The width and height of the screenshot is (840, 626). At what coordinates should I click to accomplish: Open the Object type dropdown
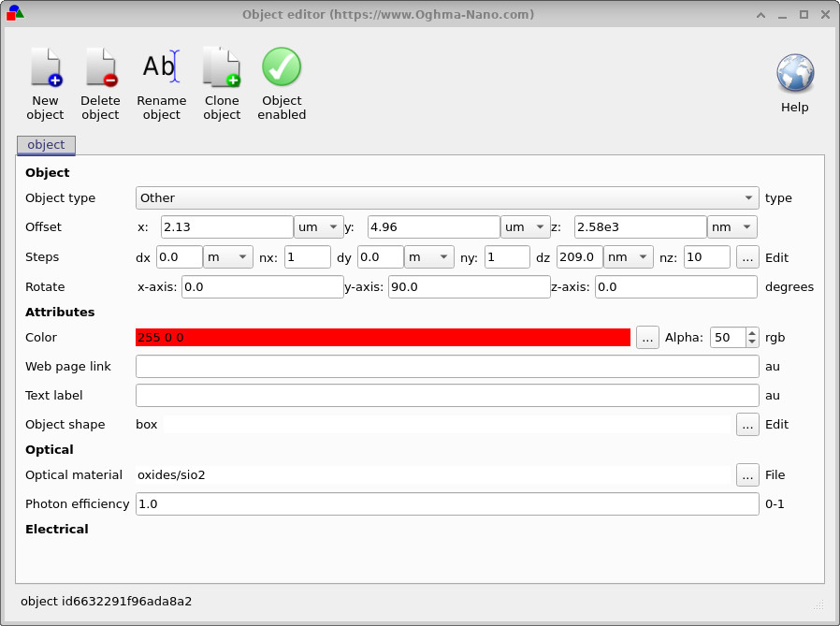point(447,197)
